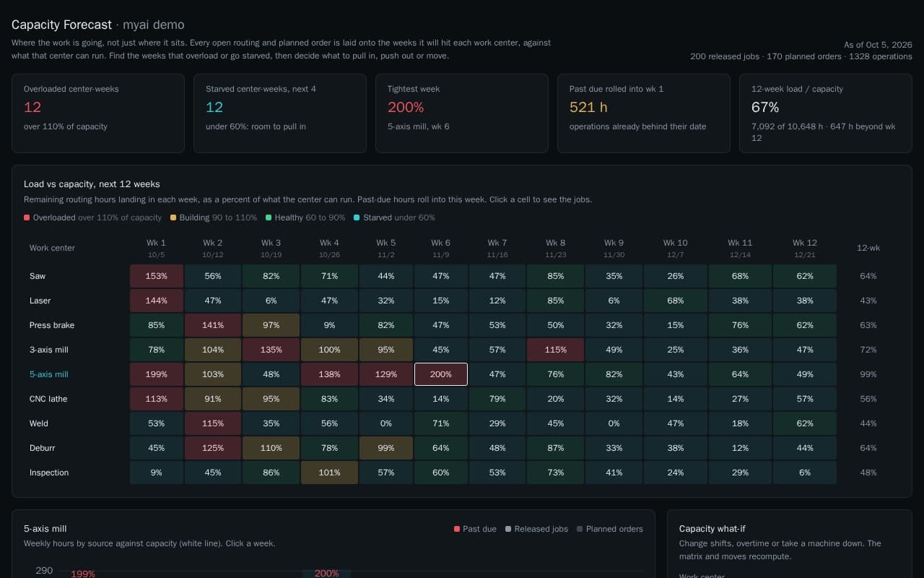
Task: Toggle the Released jobs chart legend item
Action: click(x=536, y=529)
